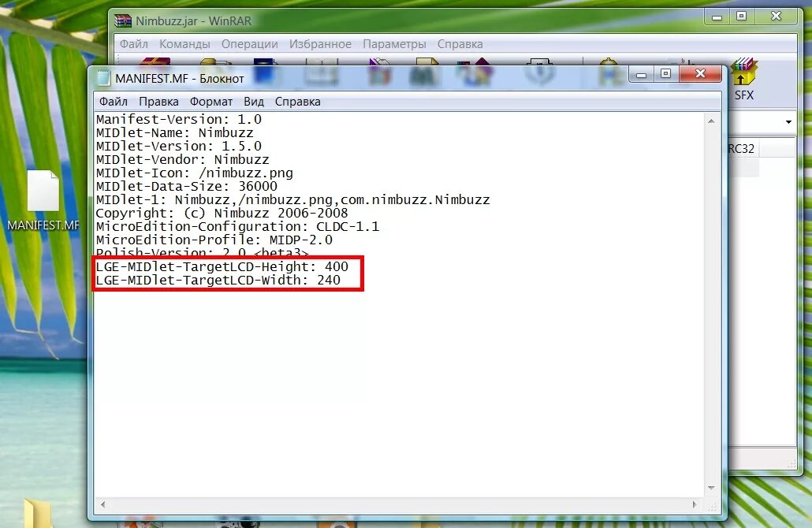Click the line "MIDlet-Icon: /nimbuzz.png"
The image size is (812, 528).
(194, 173)
